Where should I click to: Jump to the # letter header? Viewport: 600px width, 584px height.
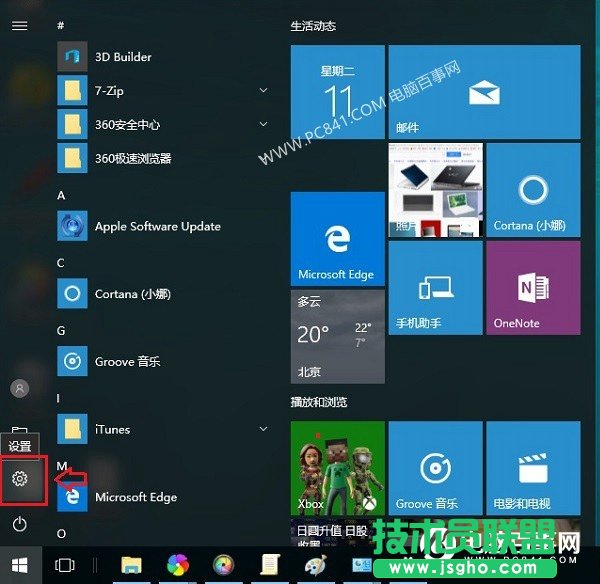(x=61, y=26)
